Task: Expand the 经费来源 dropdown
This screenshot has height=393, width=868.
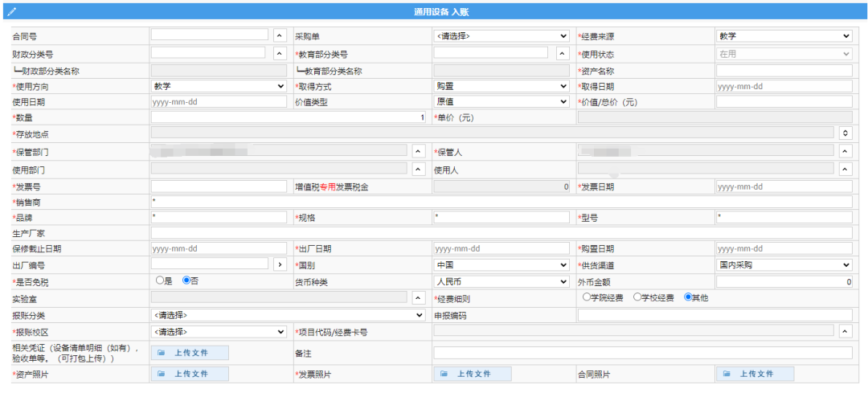Action: click(784, 36)
